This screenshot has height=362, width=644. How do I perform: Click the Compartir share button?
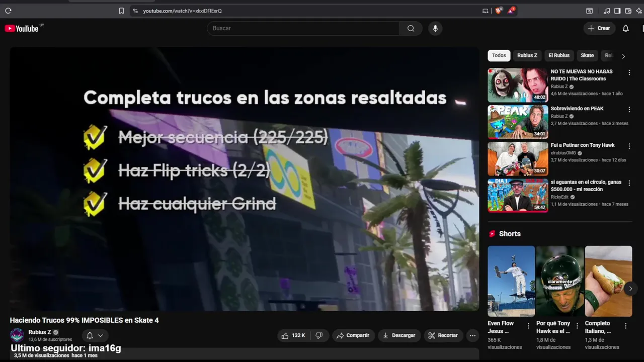[x=353, y=335]
